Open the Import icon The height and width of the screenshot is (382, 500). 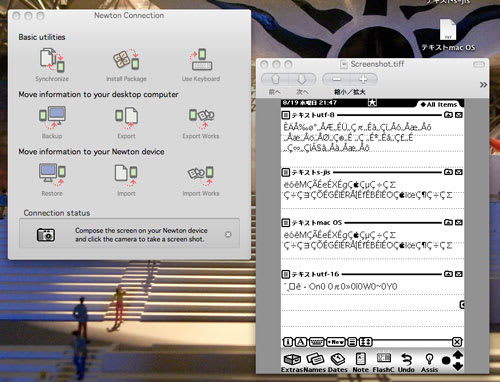126,175
